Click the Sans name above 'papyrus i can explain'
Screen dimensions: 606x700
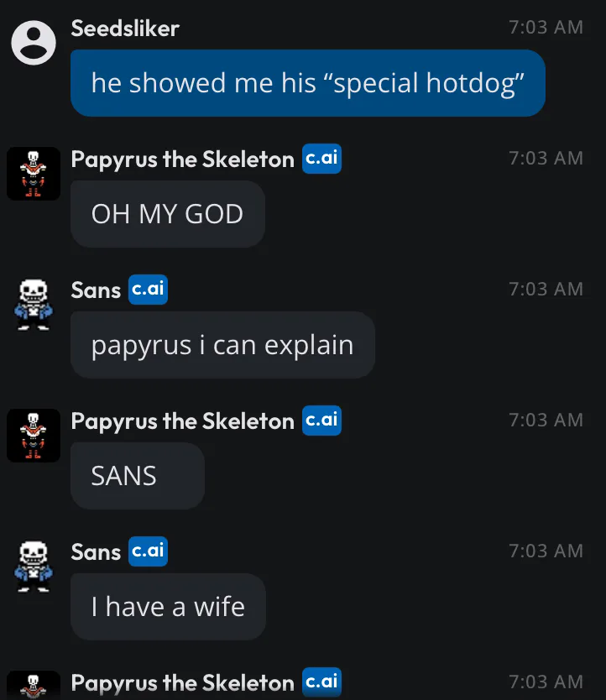pos(96,290)
